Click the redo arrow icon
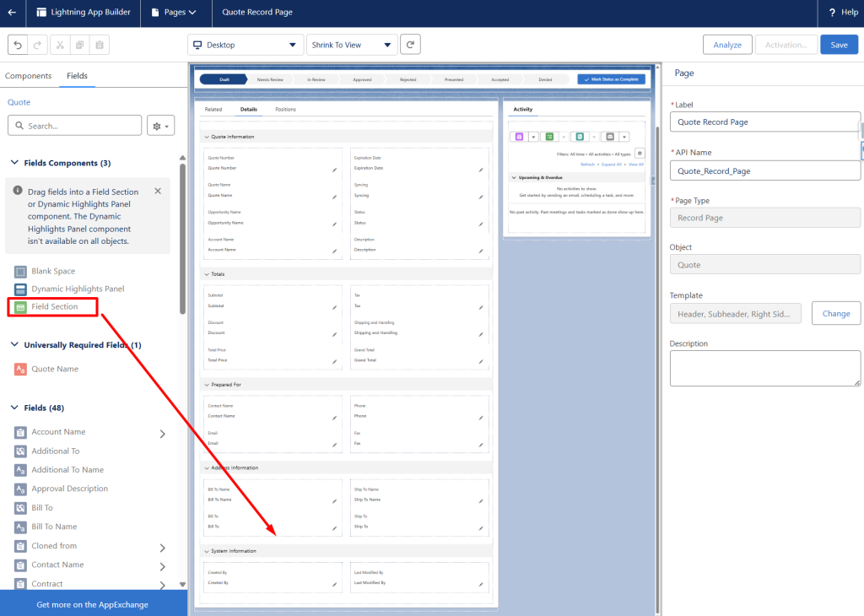 point(37,45)
